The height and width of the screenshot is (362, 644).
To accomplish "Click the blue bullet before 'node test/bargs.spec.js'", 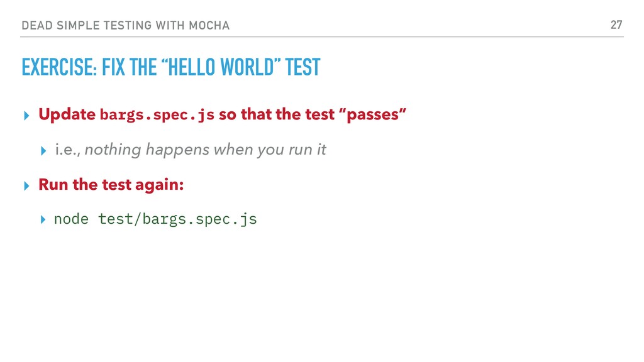I will tap(43, 219).
